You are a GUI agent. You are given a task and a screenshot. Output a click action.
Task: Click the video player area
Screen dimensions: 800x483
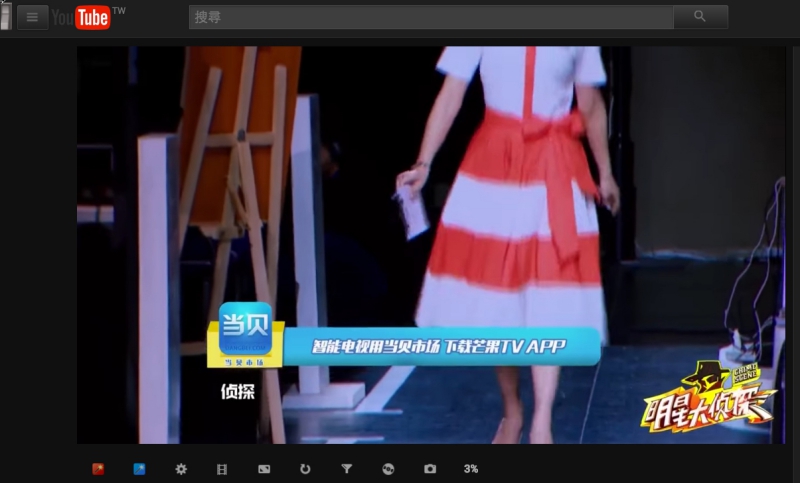tap(431, 245)
